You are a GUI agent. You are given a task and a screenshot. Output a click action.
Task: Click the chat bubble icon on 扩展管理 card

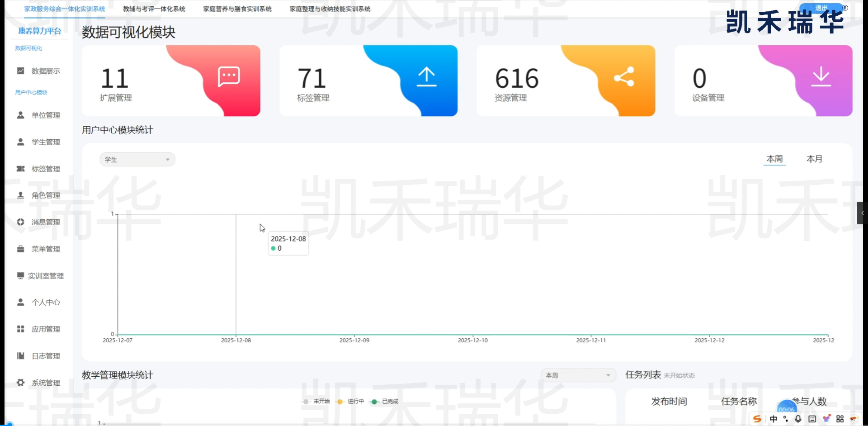pyautogui.click(x=229, y=76)
